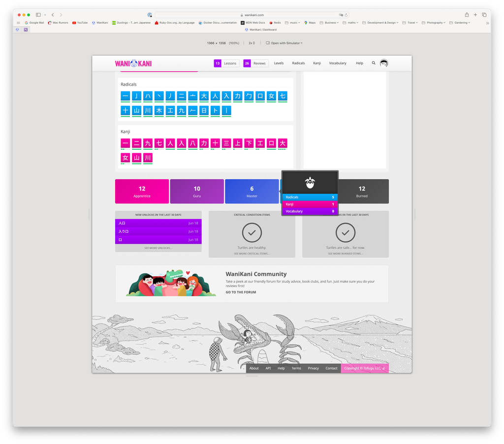Click the 日 radical tile

tap(204, 111)
